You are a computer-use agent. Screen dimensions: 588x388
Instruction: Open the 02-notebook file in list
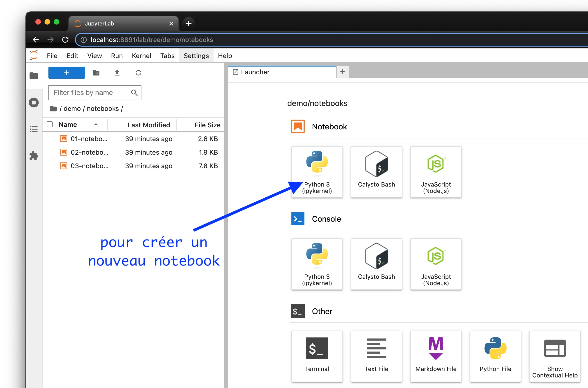89,152
